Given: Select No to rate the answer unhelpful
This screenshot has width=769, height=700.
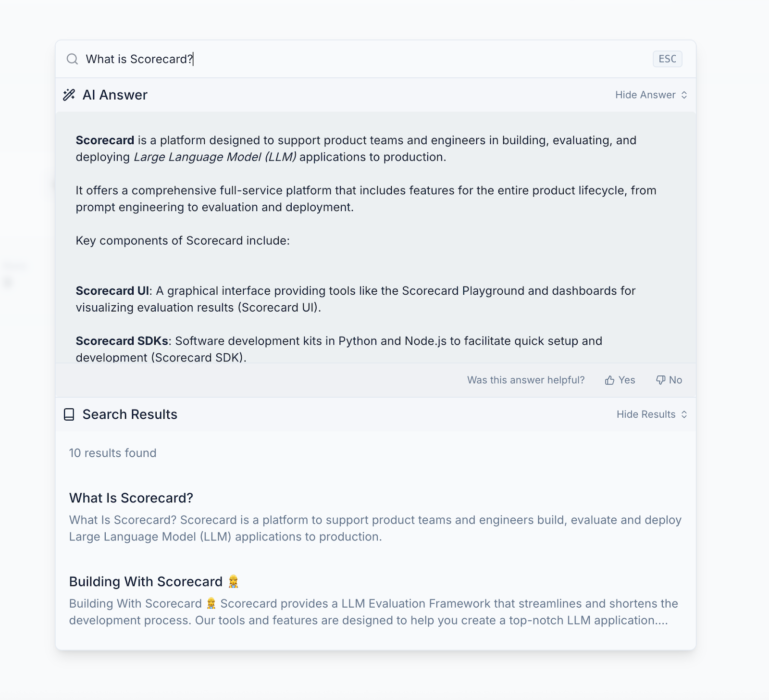Looking at the screenshot, I should click(x=675, y=380).
